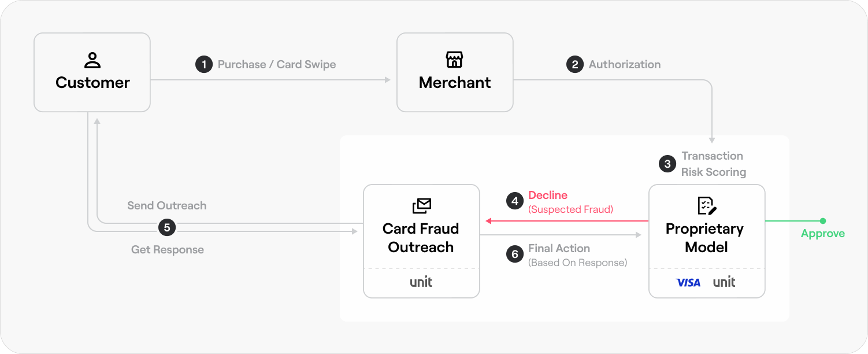Image resolution: width=868 pixels, height=354 pixels.
Task: Click the Customer person icon
Action: [x=92, y=60]
